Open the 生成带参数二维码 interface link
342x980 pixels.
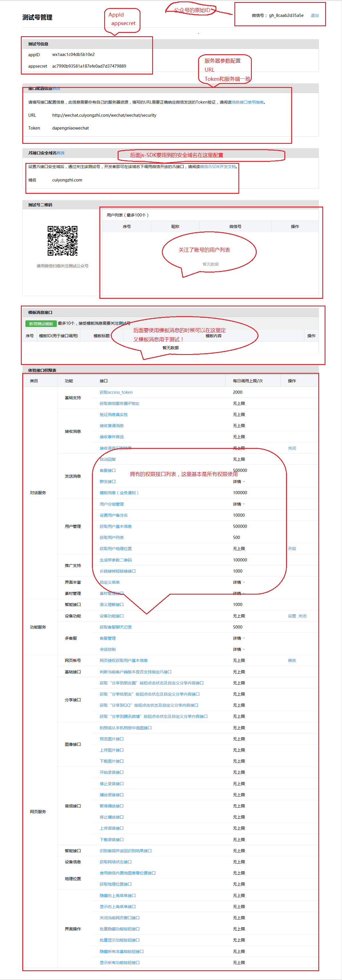coord(115,560)
